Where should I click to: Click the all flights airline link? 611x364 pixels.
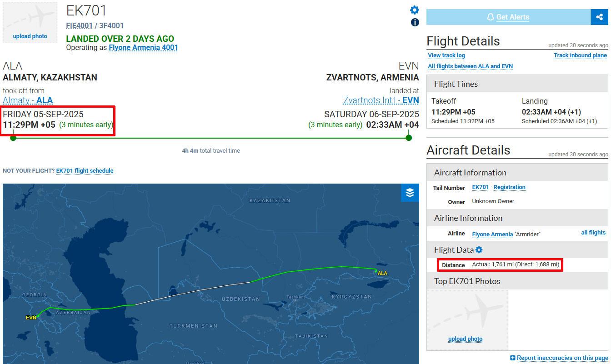click(x=593, y=233)
